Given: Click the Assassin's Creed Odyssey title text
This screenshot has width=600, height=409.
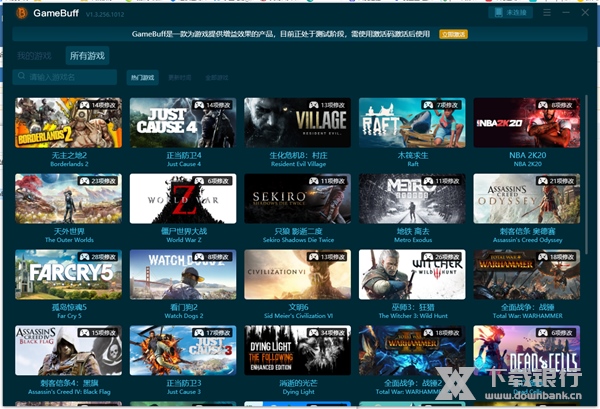Looking at the screenshot, I should point(526,230).
